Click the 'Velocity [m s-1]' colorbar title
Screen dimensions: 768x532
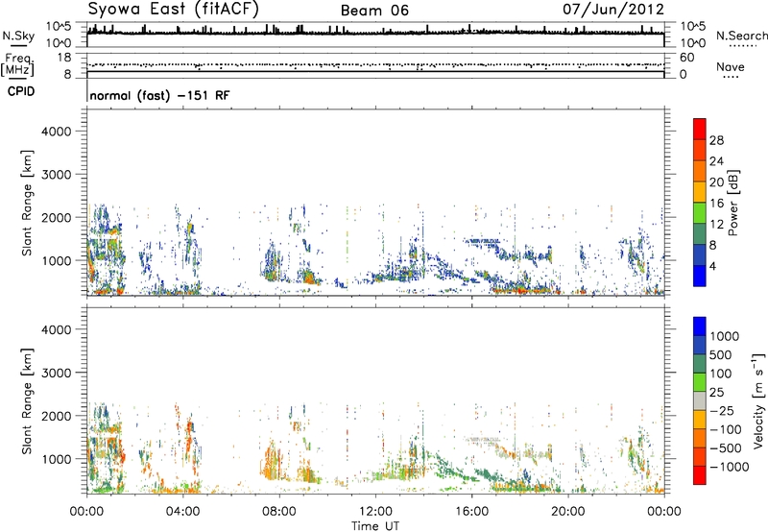pyautogui.click(x=758, y=400)
